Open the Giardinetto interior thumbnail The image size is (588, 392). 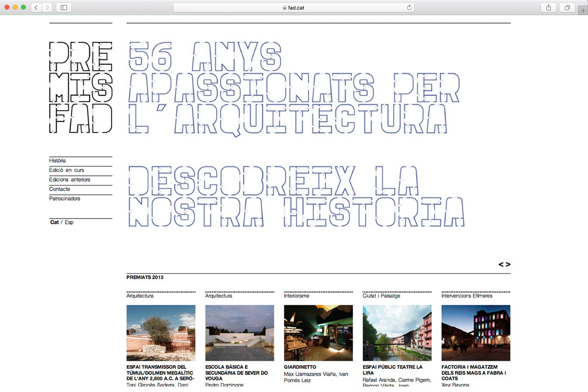tap(318, 333)
